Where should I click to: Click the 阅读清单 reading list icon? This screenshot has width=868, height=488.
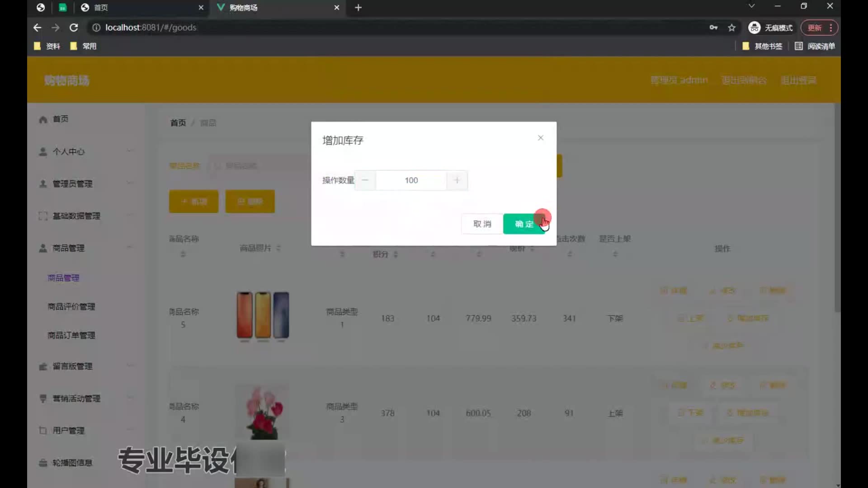(x=799, y=46)
